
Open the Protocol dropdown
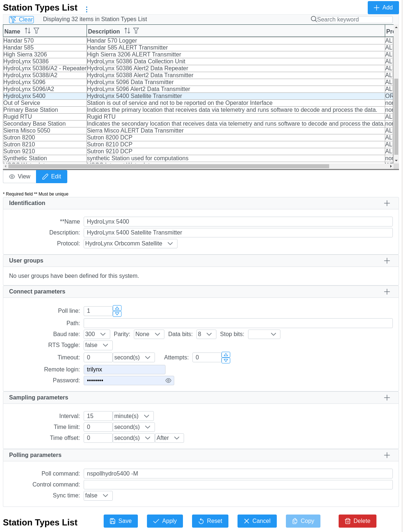click(130, 244)
